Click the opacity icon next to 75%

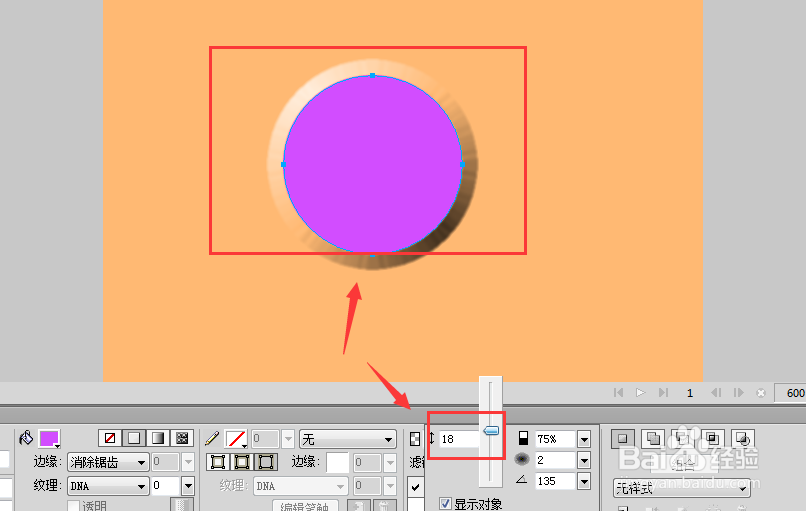[x=523, y=438]
